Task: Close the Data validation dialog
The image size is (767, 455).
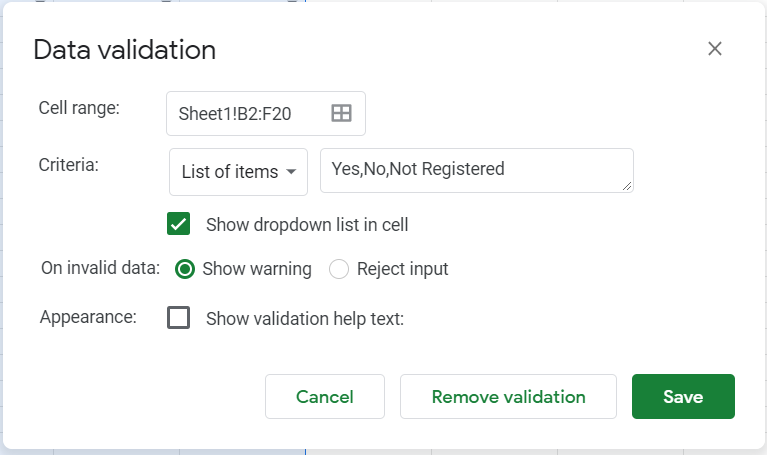Action: point(714,49)
